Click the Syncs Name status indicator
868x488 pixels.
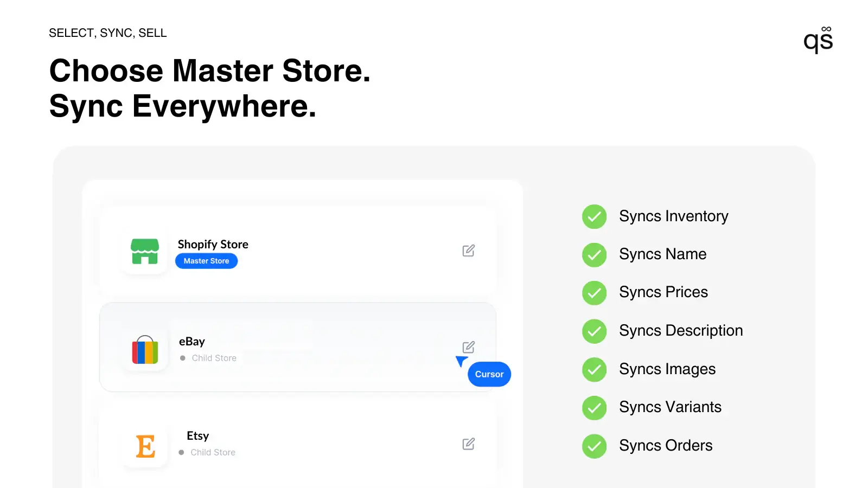594,255
